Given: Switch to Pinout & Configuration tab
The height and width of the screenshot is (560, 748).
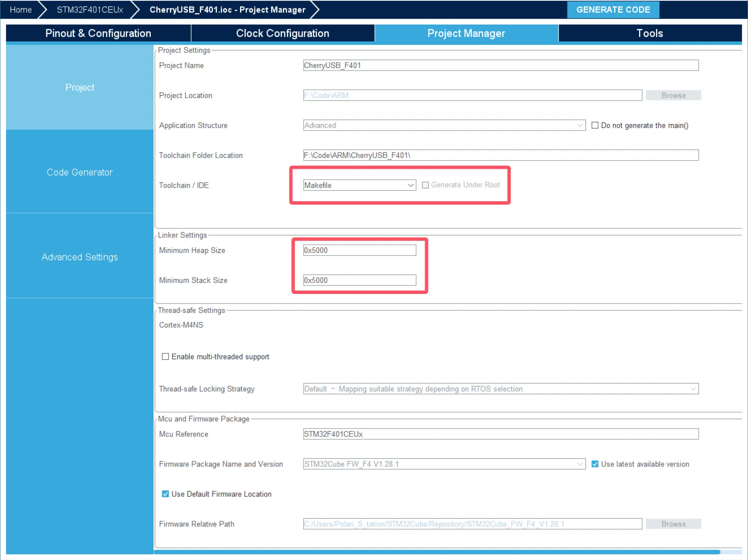Looking at the screenshot, I should point(98,33).
